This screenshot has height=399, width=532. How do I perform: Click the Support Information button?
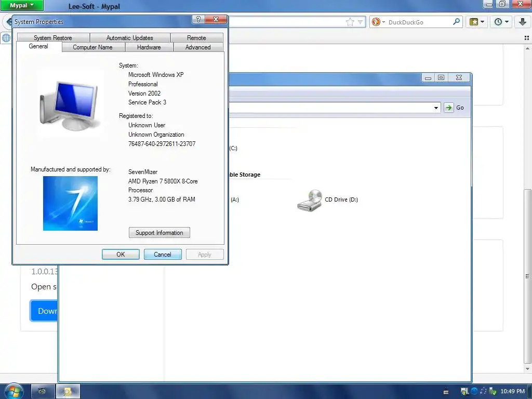159,233
